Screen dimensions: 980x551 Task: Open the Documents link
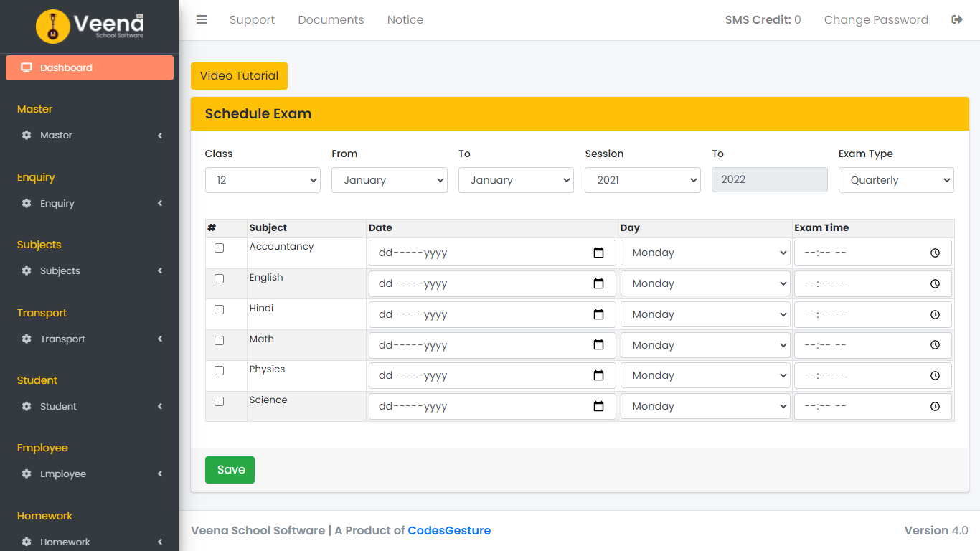331,19
